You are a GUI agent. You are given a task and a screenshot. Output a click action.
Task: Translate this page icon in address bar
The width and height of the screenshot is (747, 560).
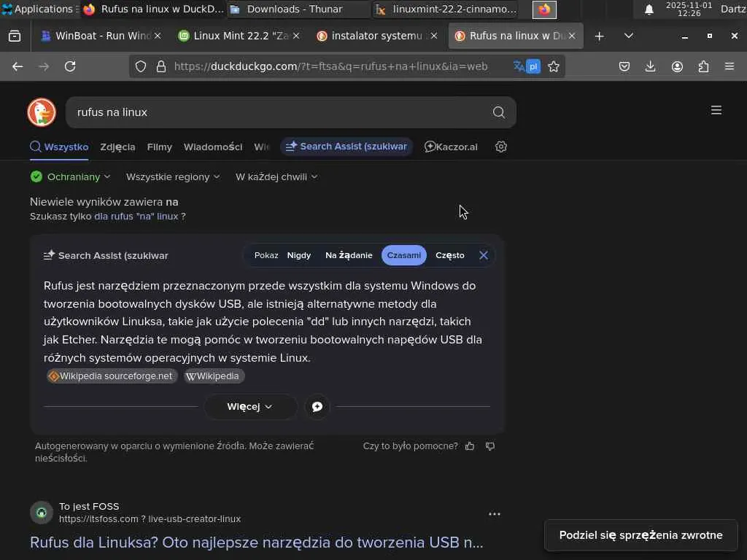point(527,66)
